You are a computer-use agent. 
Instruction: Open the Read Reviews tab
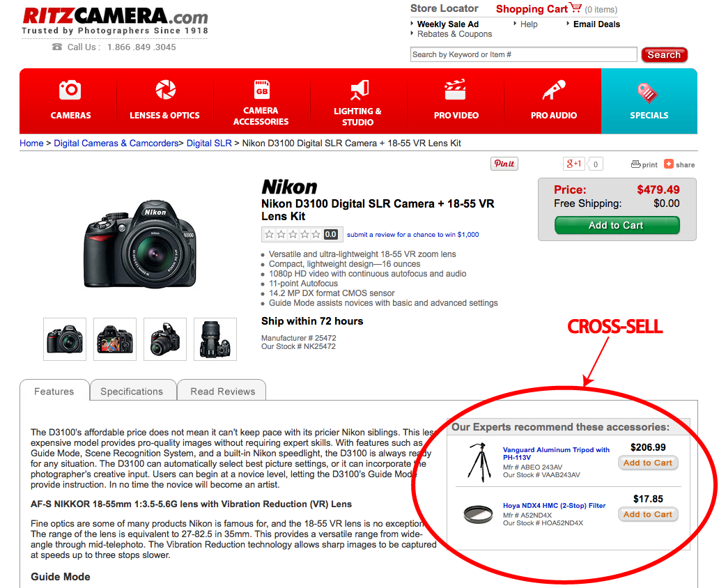pyautogui.click(x=223, y=391)
